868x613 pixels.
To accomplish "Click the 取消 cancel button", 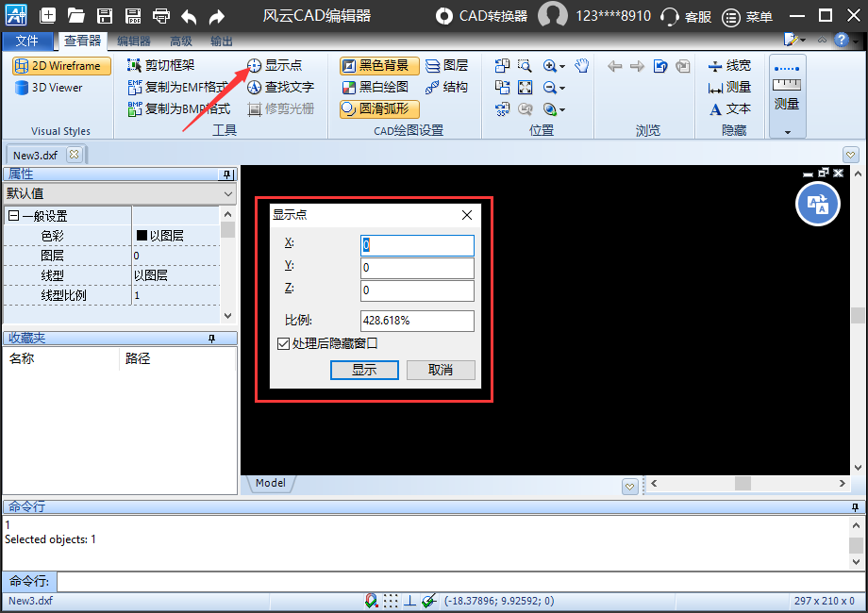I will [441, 370].
